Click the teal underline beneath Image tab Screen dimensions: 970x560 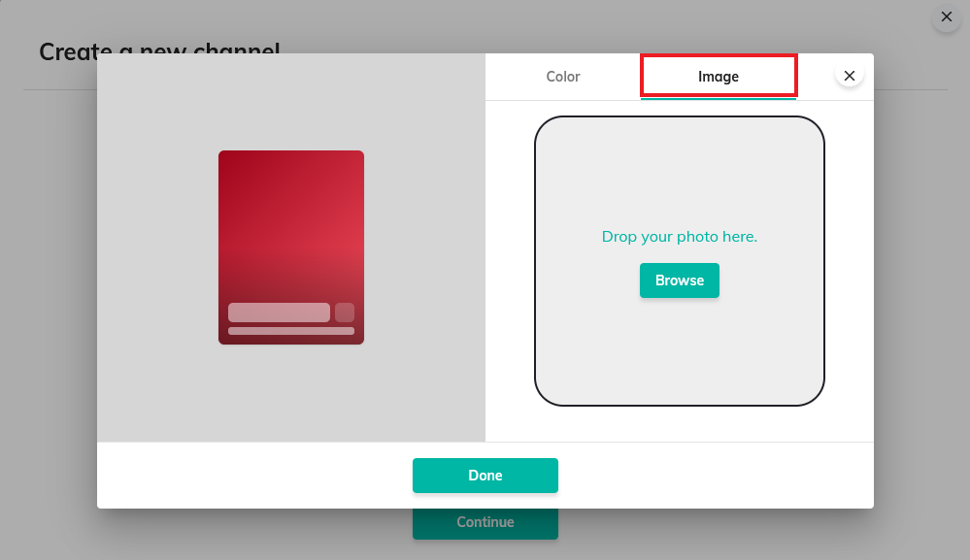point(719,98)
